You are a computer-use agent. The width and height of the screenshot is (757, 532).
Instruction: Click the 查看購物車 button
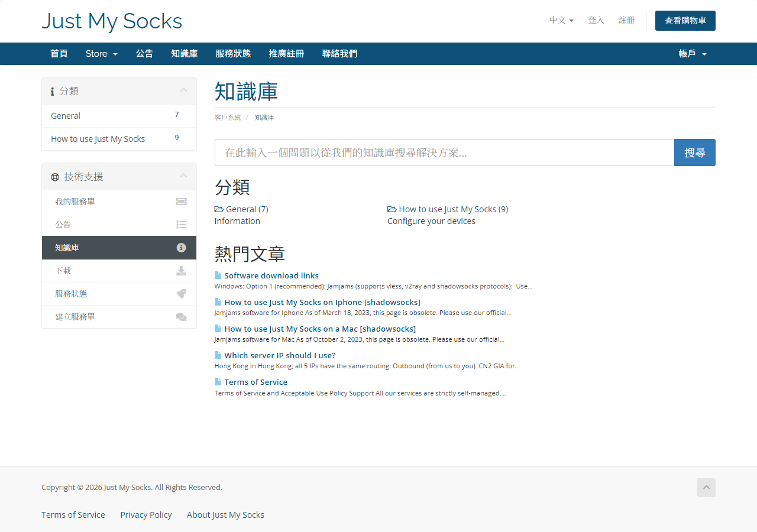tap(685, 20)
